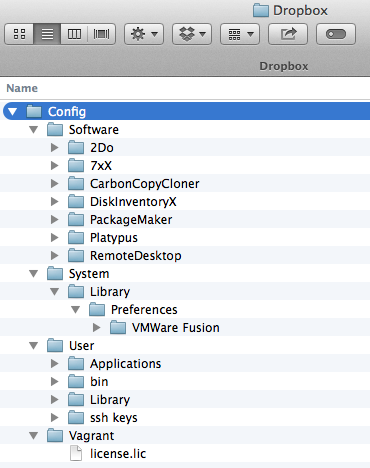Screen dimensions: 370x468
Task: Expand the PackageMaker folder
Action: [x=54, y=219]
